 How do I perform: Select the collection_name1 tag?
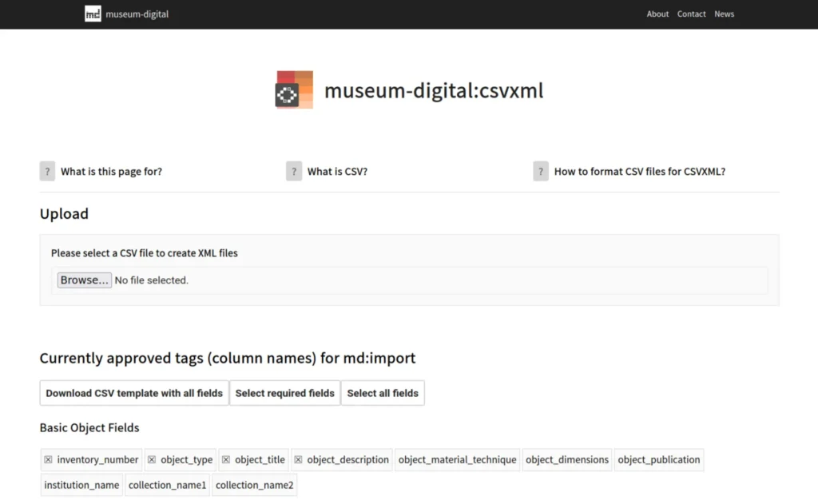coord(168,485)
